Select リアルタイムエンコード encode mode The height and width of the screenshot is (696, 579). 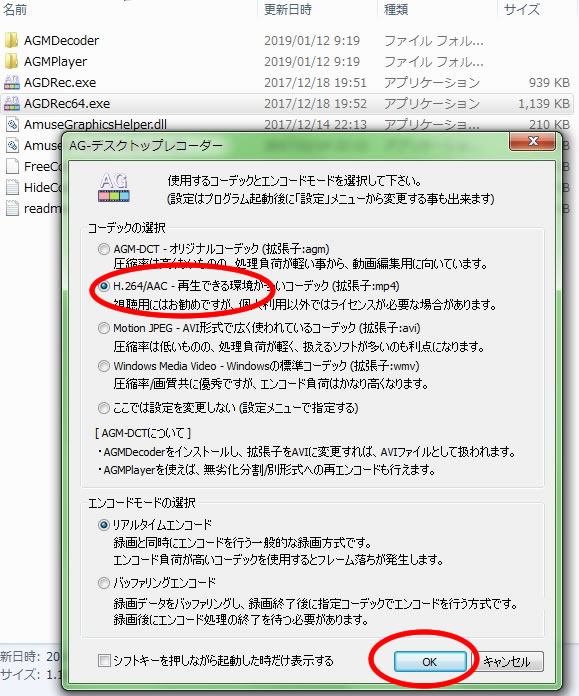103,525
